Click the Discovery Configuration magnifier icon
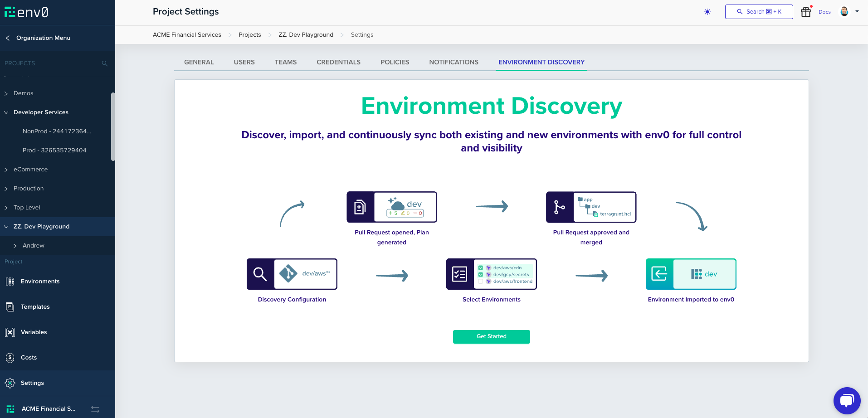 coord(260,274)
